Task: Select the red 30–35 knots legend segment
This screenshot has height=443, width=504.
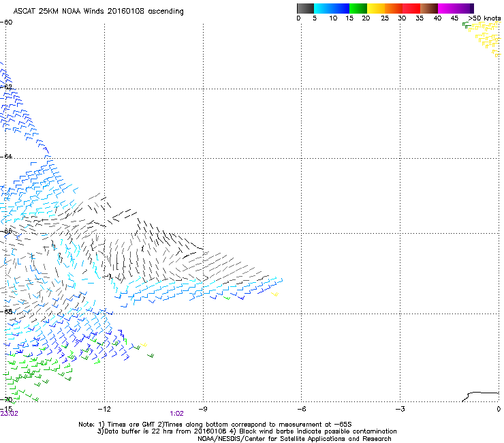Action: [x=411, y=8]
